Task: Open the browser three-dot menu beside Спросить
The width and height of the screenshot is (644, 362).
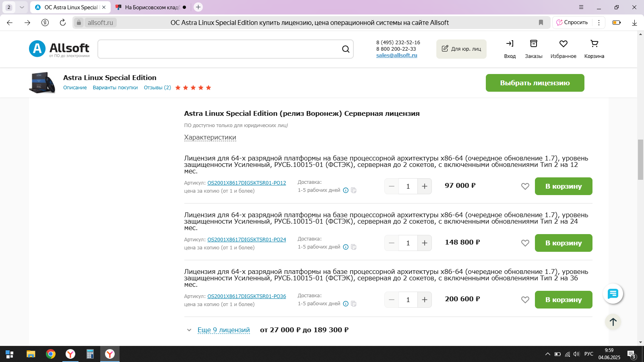Action: click(599, 23)
